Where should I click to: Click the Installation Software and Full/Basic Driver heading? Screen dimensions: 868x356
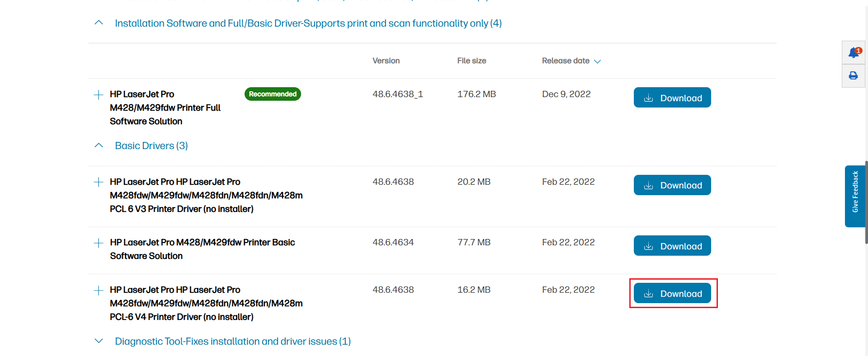(x=308, y=23)
